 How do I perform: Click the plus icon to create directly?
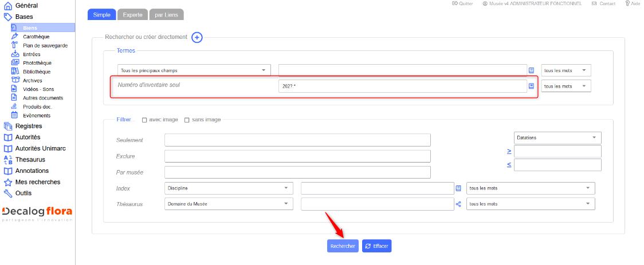(x=197, y=37)
